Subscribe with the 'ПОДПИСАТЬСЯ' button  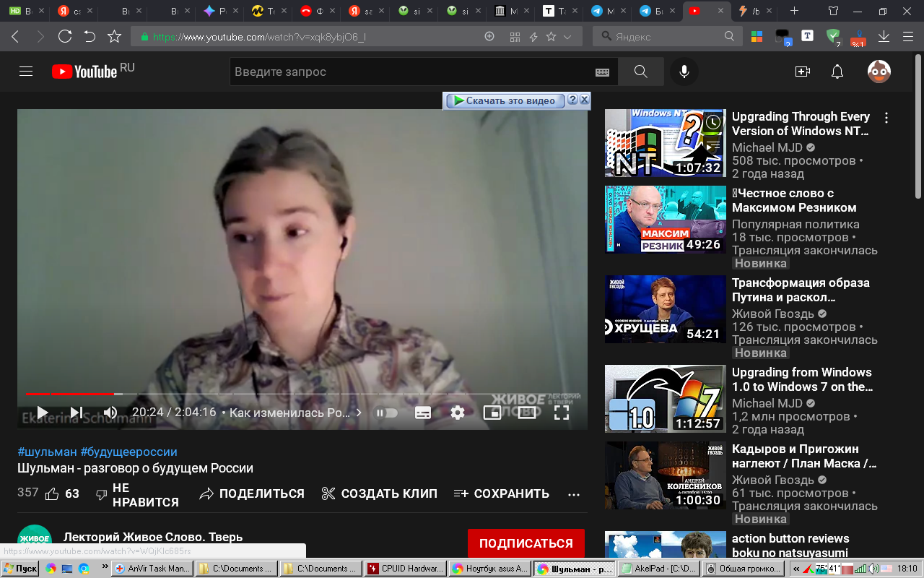[526, 543]
